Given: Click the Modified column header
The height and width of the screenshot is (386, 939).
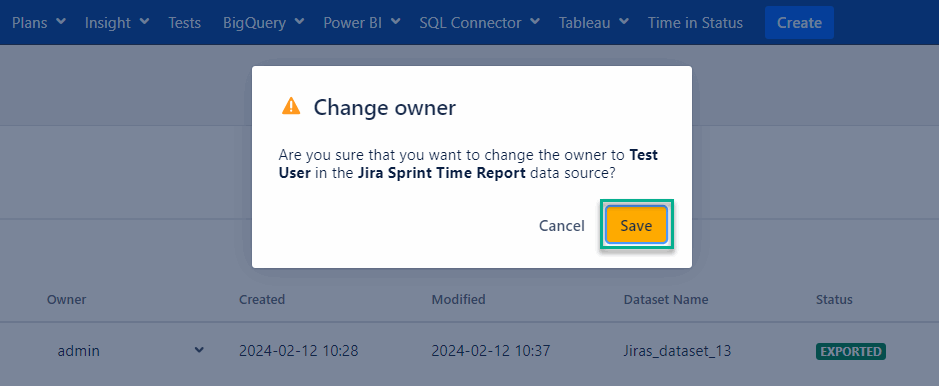Looking at the screenshot, I should (x=458, y=299).
